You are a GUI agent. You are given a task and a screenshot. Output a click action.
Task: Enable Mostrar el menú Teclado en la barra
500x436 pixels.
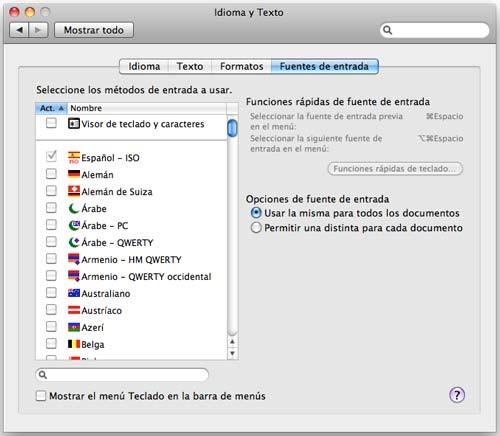[x=41, y=396]
